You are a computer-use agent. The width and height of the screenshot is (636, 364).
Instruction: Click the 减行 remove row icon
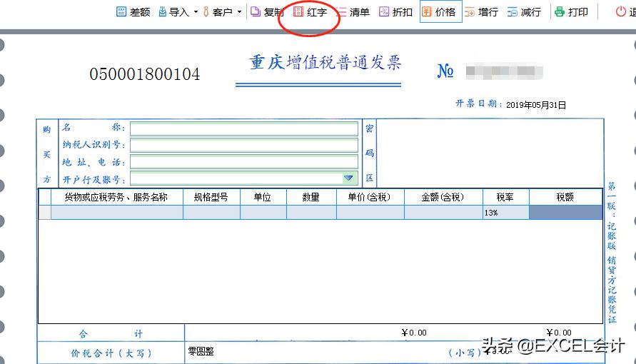point(513,11)
